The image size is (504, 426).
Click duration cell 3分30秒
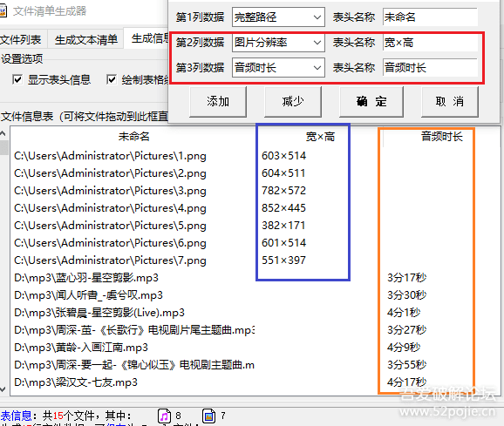pyautogui.click(x=407, y=294)
